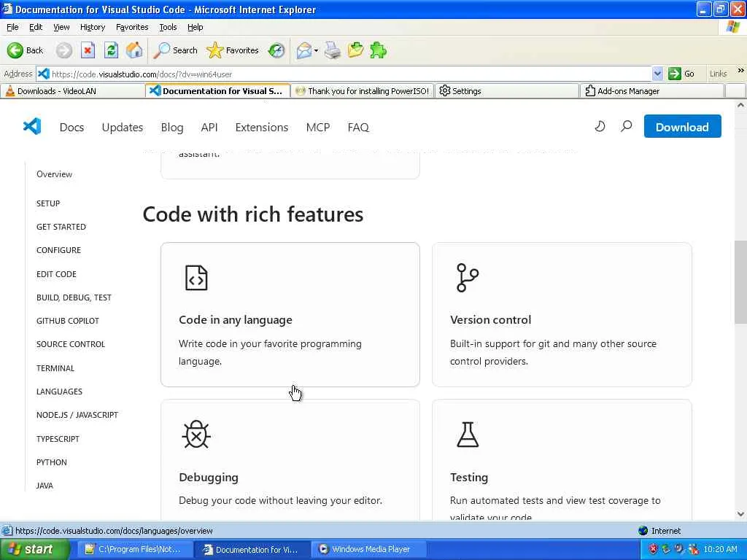Image resolution: width=747 pixels, height=560 pixels.
Task: Click the page vertical scrollbar thumb
Action: pyautogui.click(x=740, y=282)
